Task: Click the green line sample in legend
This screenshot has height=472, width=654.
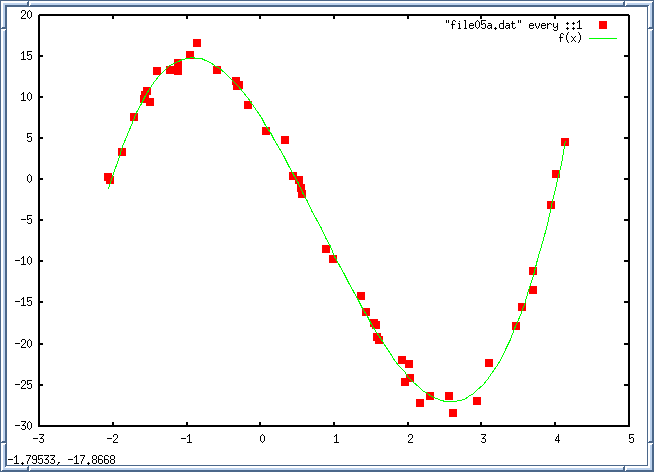Action: [603, 37]
